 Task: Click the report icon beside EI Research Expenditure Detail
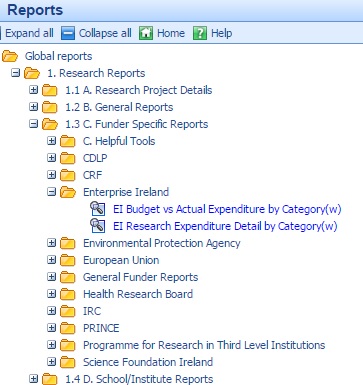click(98, 226)
